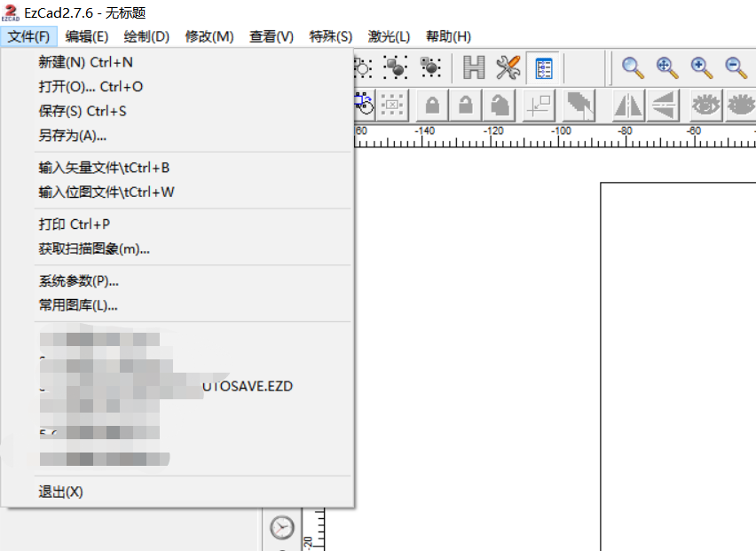Toggle the blue list properties panel icon

pos(543,67)
